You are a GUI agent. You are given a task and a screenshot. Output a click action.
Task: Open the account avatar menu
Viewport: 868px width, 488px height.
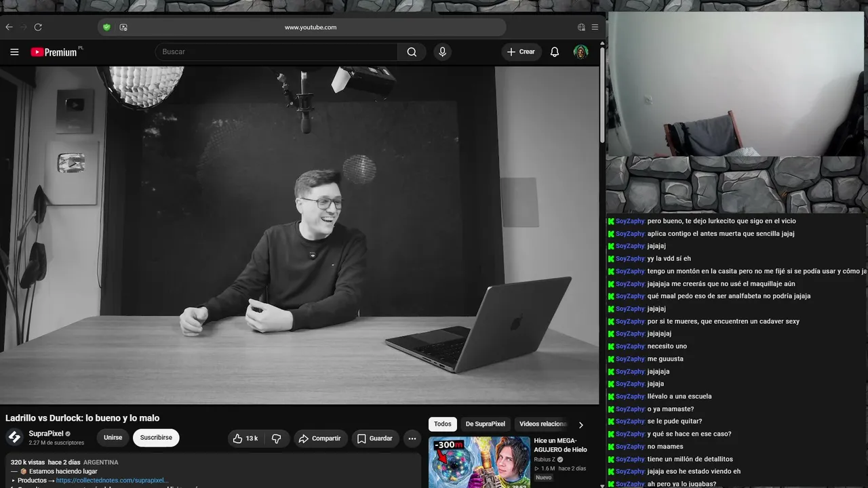point(580,52)
